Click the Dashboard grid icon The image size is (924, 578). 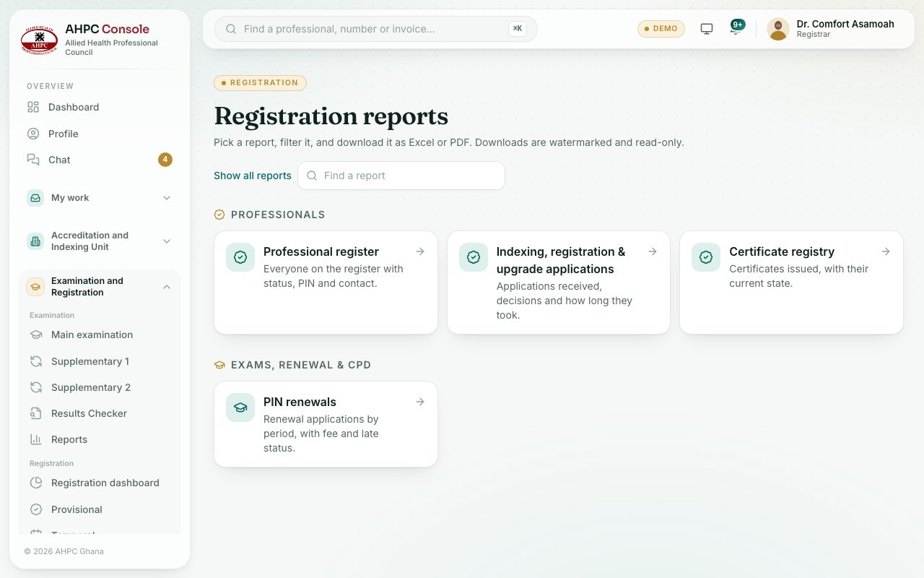(33, 107)
